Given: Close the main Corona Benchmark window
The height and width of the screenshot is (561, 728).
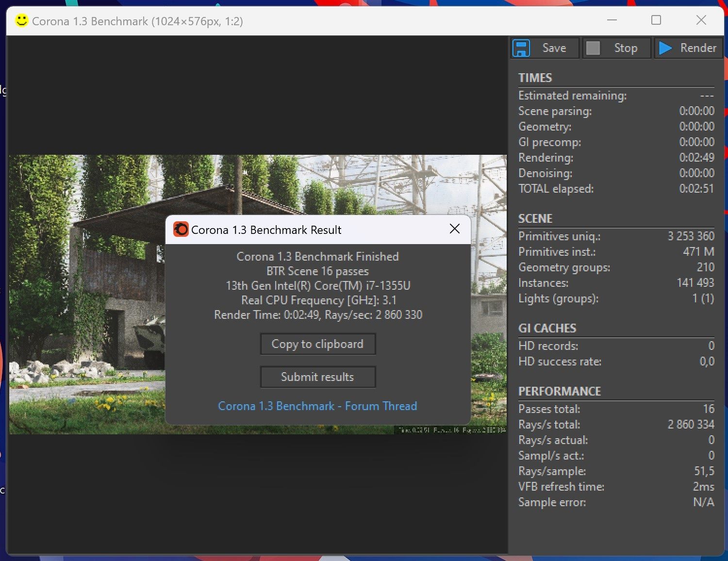Looking at the screenshot, I should click(x=701, y=20).
